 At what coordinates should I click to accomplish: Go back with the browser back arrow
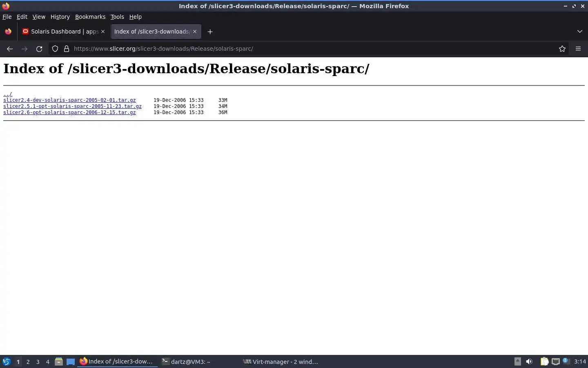[10, 49]
